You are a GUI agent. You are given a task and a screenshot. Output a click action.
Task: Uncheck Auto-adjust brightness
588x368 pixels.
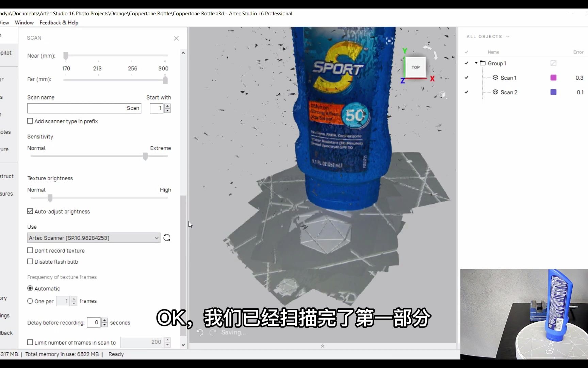30,211
